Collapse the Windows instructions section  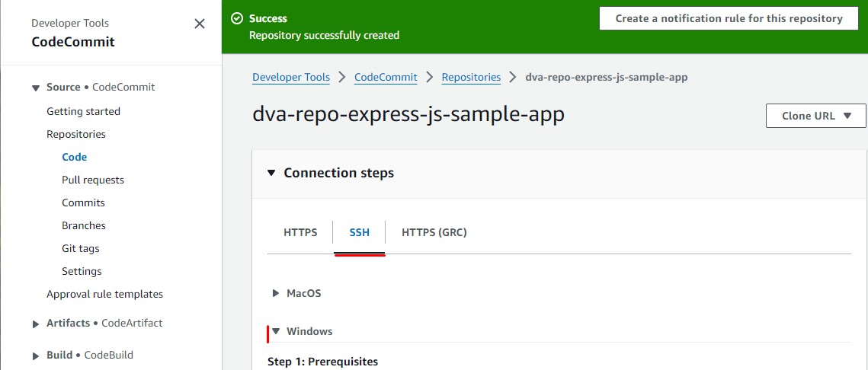pyautogui.click(x=276, y=331)
